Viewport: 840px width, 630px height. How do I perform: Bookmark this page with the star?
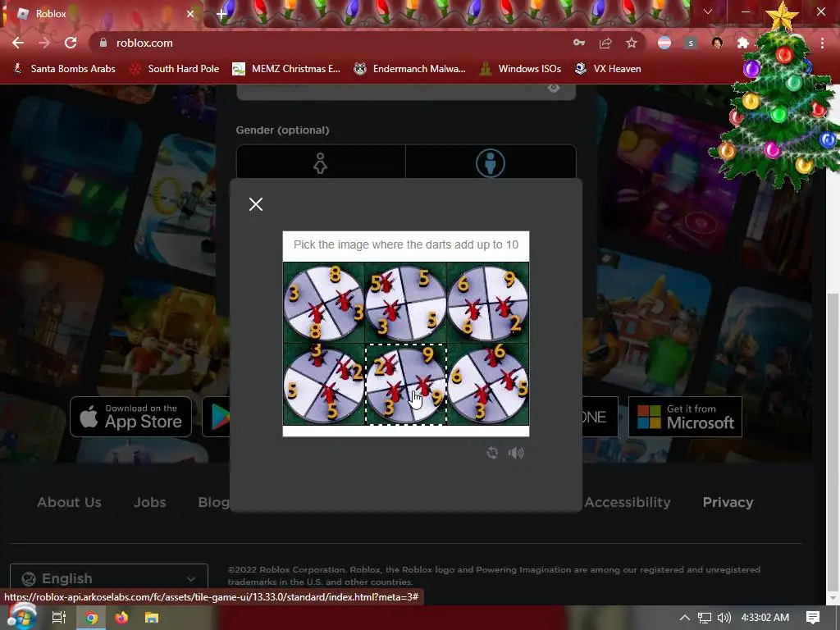[x=632, y=43]
